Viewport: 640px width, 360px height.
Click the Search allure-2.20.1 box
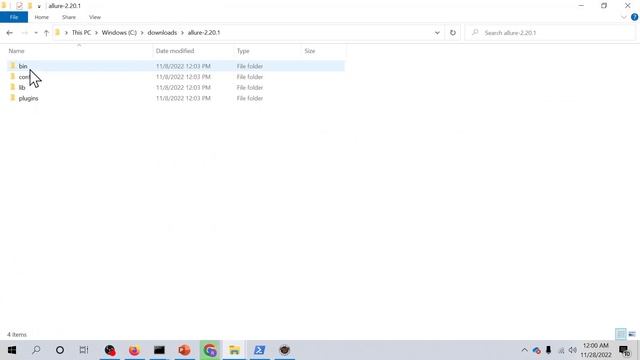[x=551, y=33]
